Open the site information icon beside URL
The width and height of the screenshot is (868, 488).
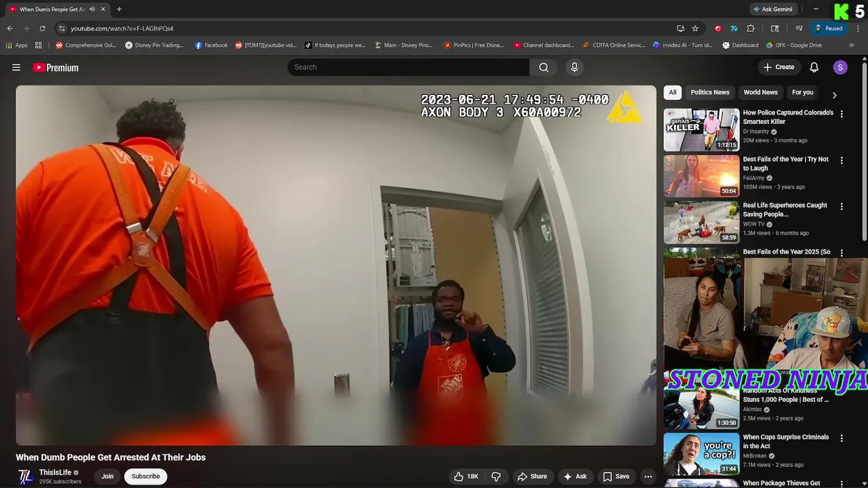pyautogui.click(x=62, y=28)
